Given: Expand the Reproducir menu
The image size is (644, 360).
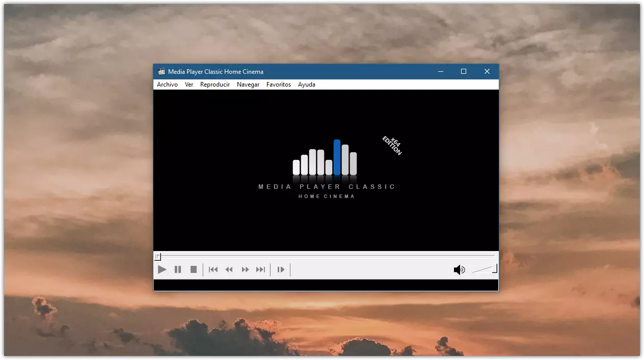Looking at the screenshot, I should [214, 85].
